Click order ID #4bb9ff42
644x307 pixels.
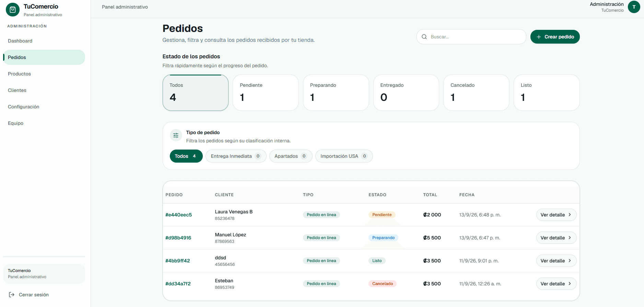(x=177, y=261)
